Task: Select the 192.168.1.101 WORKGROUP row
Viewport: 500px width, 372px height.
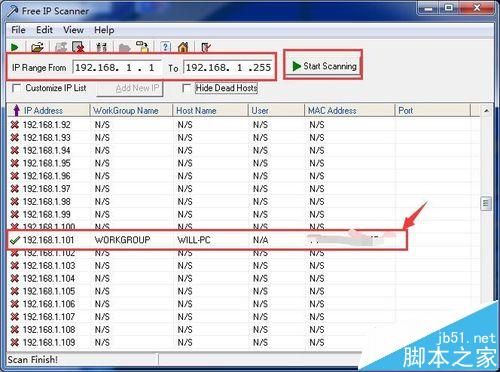Action: pos(207,240)
